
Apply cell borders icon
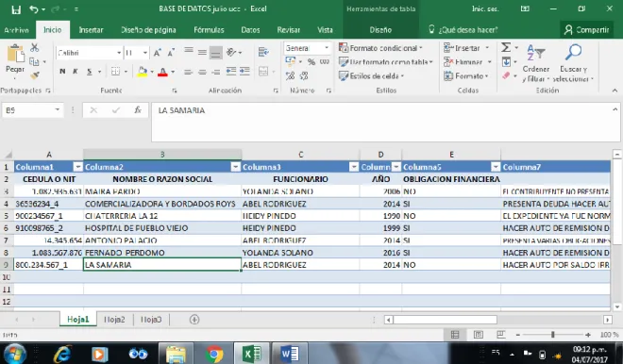point(115,72)
